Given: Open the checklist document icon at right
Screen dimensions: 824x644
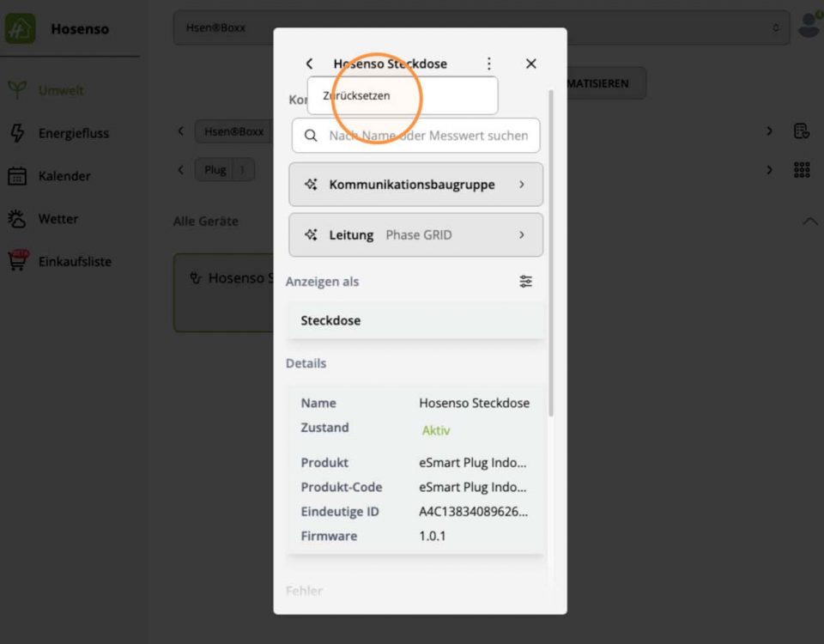Looking at the screenshot, I should pos(802,131).
